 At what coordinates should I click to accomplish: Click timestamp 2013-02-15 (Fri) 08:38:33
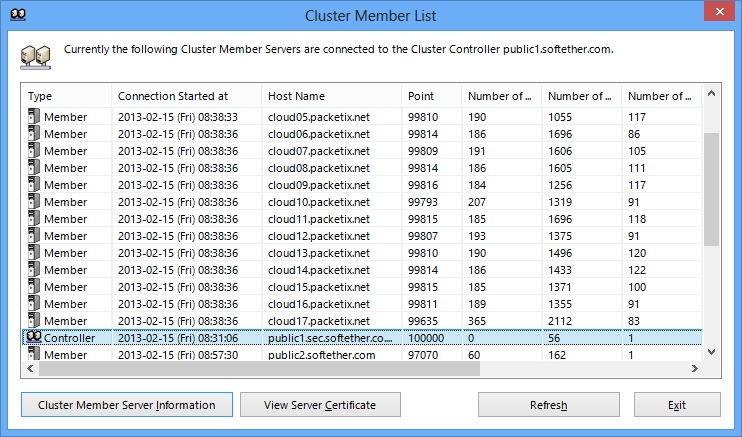coord(178,117)
